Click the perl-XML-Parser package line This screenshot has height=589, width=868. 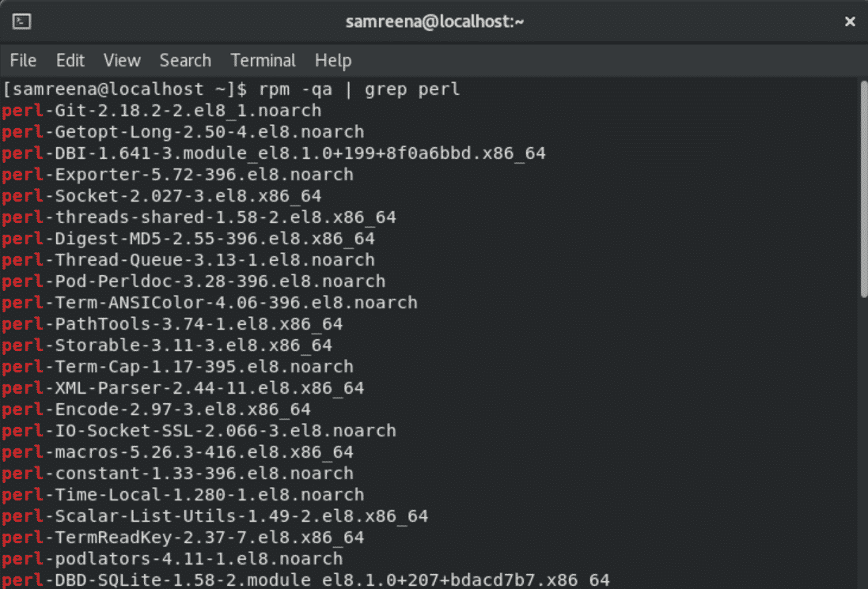coord(182,388)
